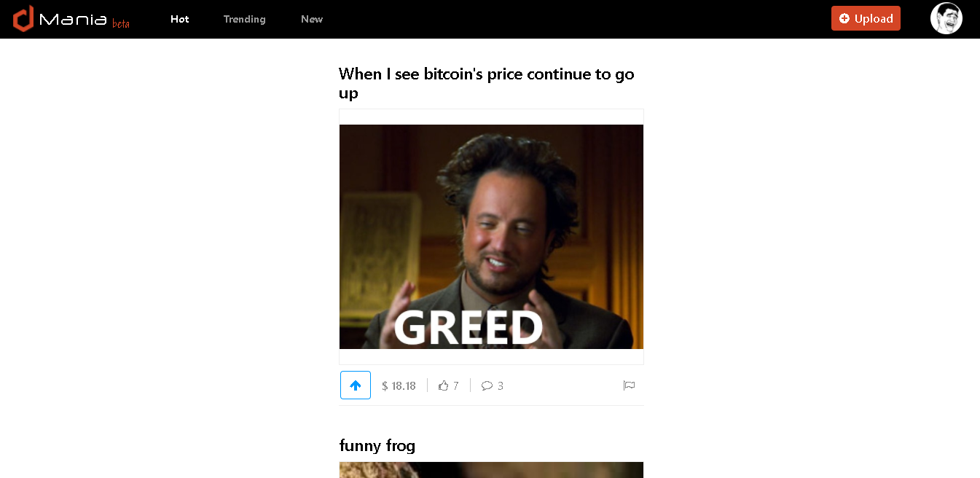Report the post using flag icon
The width and height of the screenshot is (980, 478).
[x=629, y=385]
